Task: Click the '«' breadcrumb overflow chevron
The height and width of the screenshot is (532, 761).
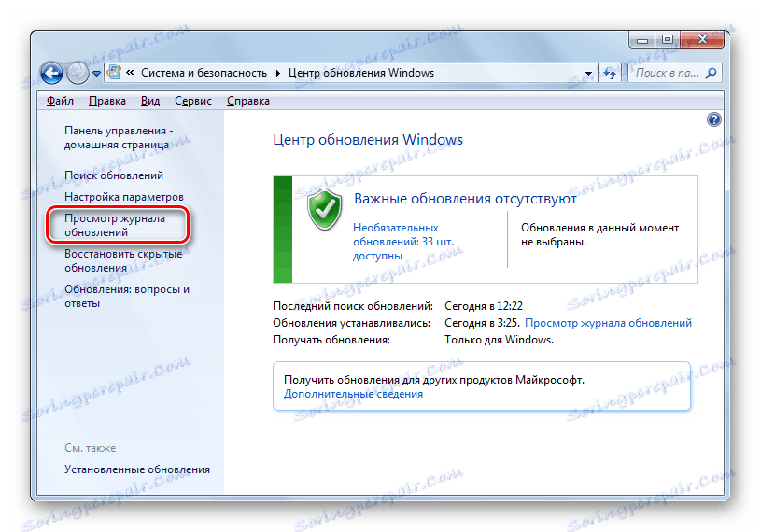Action: tap(130, 72)
